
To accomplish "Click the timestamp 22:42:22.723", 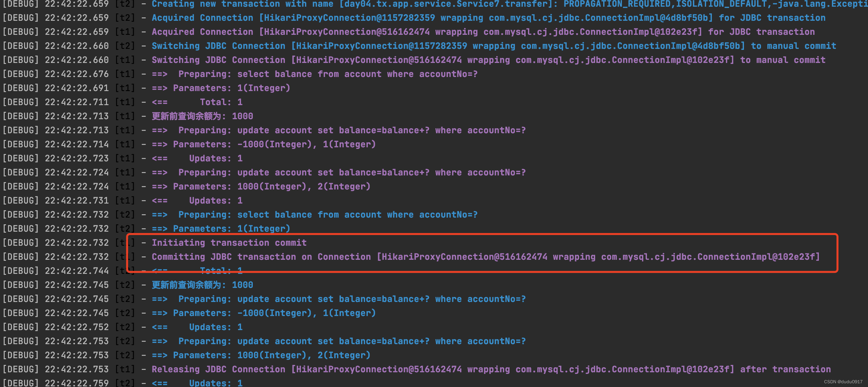I will [77, 159].
